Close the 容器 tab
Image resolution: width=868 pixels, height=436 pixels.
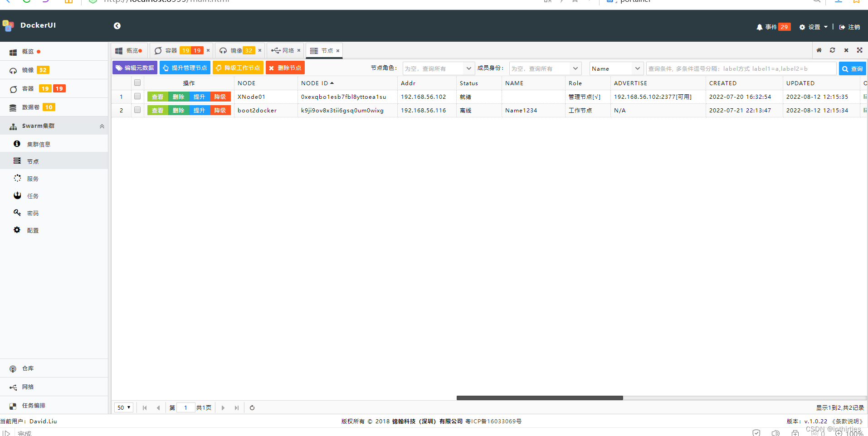(208, 51)
